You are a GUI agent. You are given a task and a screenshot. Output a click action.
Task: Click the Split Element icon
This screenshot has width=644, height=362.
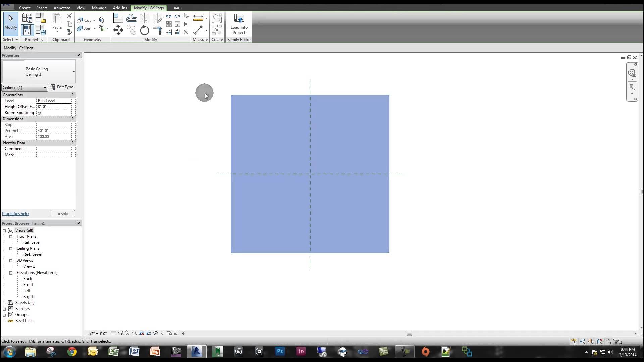click(169, 16)
